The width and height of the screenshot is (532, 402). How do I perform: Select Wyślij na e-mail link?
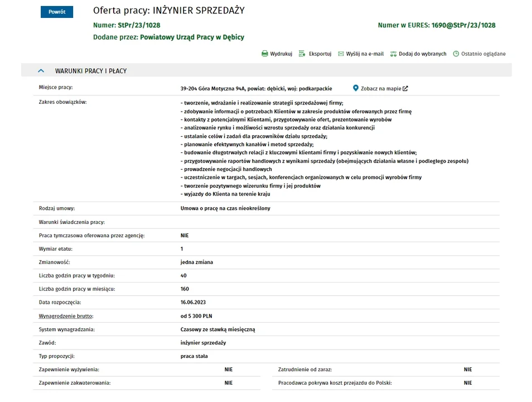(x=365, y=54)
